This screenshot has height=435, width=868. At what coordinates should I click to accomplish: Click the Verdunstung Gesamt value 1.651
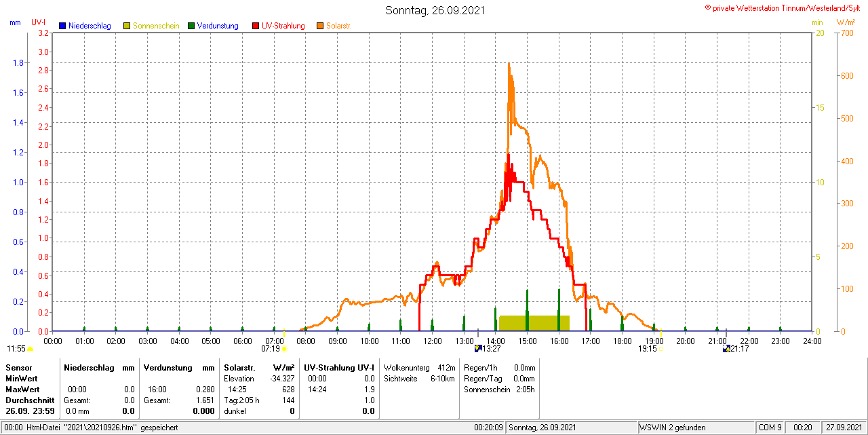click(x=205, y=400)
